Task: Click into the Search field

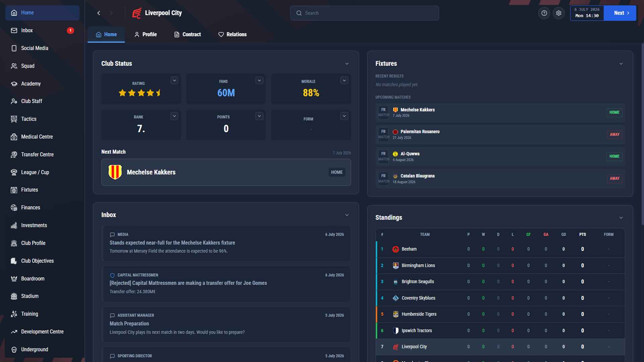Action: click(x=364, y=13)
